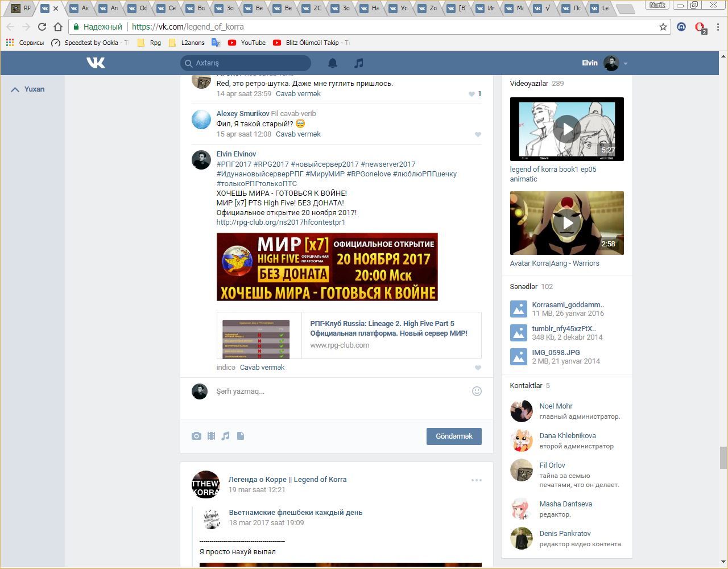Open the РПГ-Клуб Russia link preview title
This screenshot has height=569, width=728.
[388, 328]
